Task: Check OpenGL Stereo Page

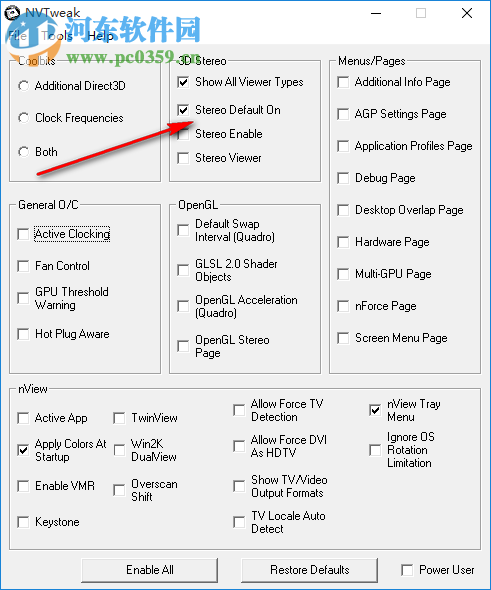Action: 183,346
